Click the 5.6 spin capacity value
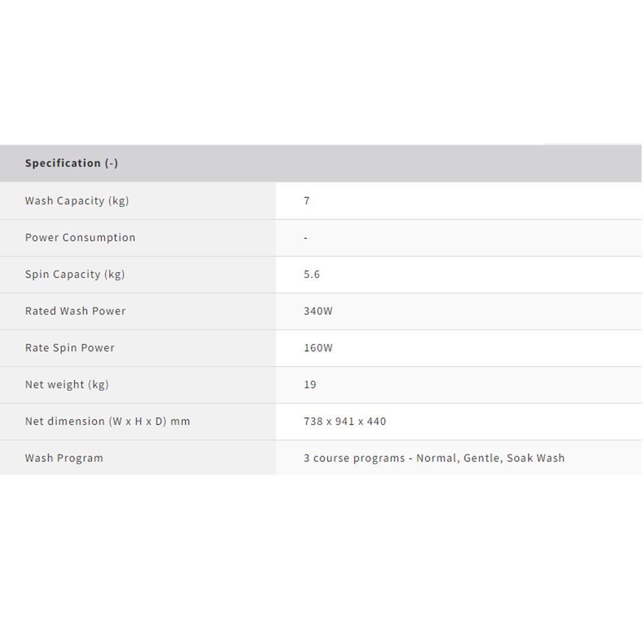 (312, 274)
